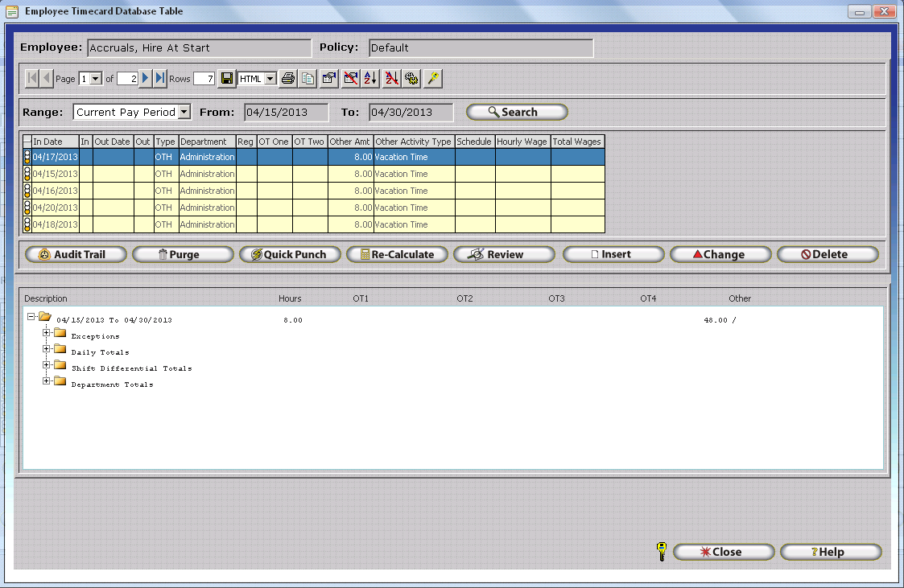Click the key icon beside the Close button

point(662,552)
